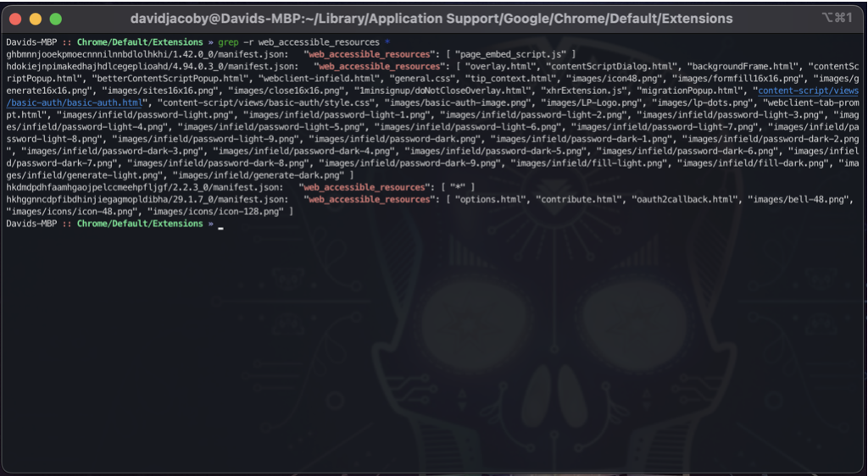
Task: Click "contribute.html" text
Action: 578,200
